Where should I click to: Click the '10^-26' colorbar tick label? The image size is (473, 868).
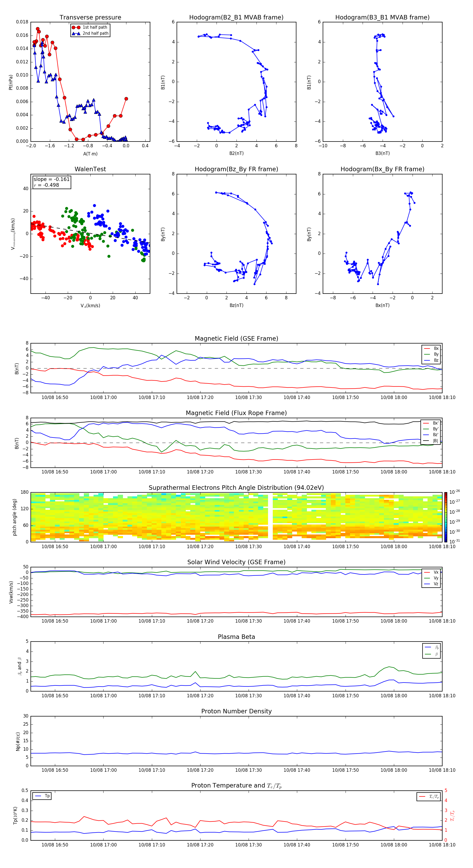pyautogui.click(x=455, y=492)
